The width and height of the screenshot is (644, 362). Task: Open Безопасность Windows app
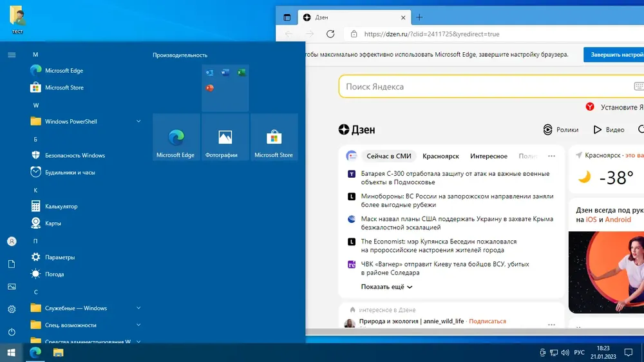pos(86,155)
